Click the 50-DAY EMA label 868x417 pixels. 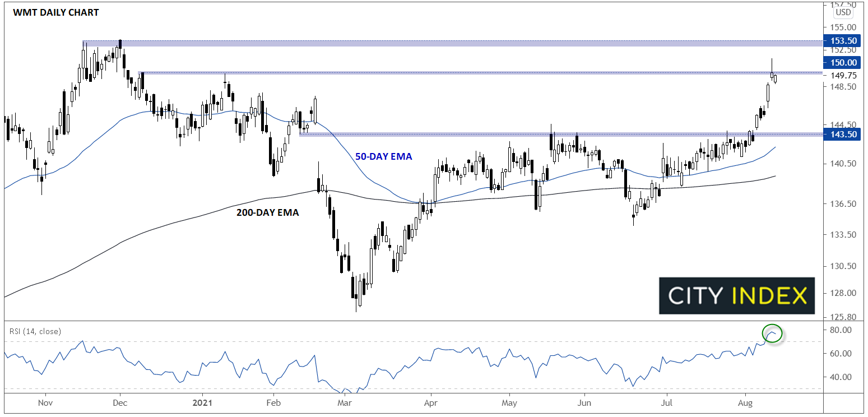(383, 157)
